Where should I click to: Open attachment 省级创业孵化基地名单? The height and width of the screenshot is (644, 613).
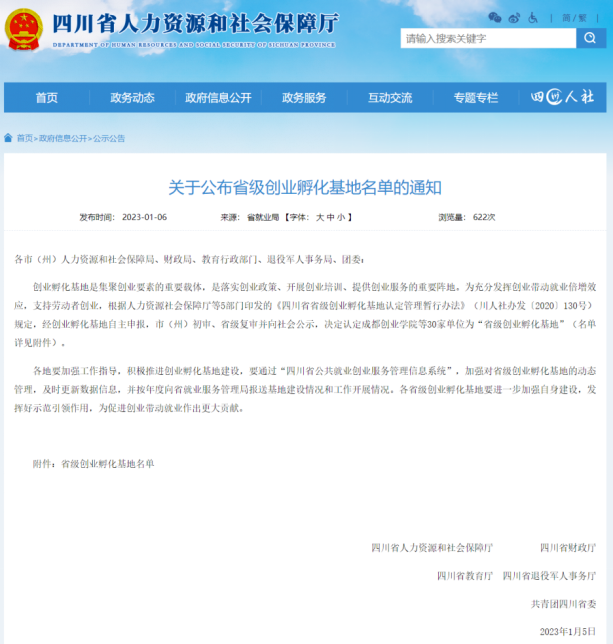tap(108, 464)
